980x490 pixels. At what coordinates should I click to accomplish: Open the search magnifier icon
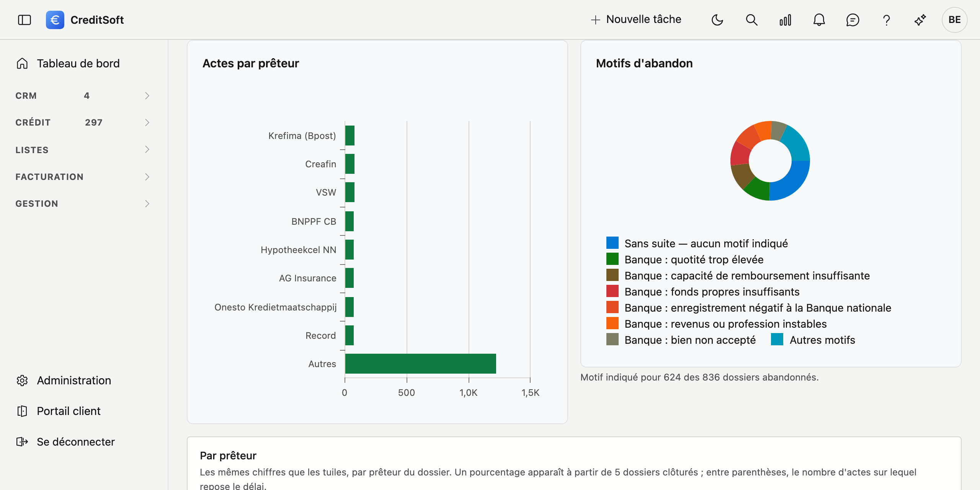point(751,20)
